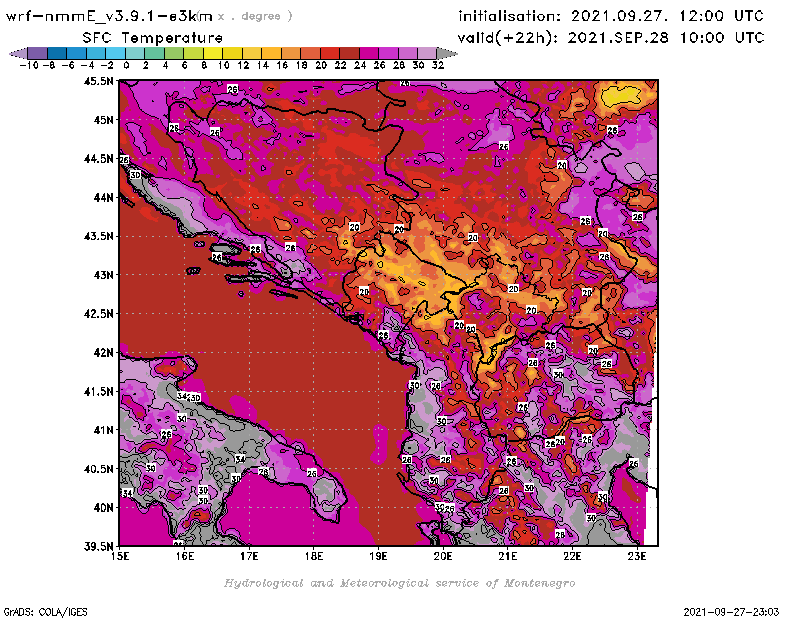Click the red legend swatch between 20 and 22
Image resolution: width=800 pixels, height=618 pixels.
(330, 53)
